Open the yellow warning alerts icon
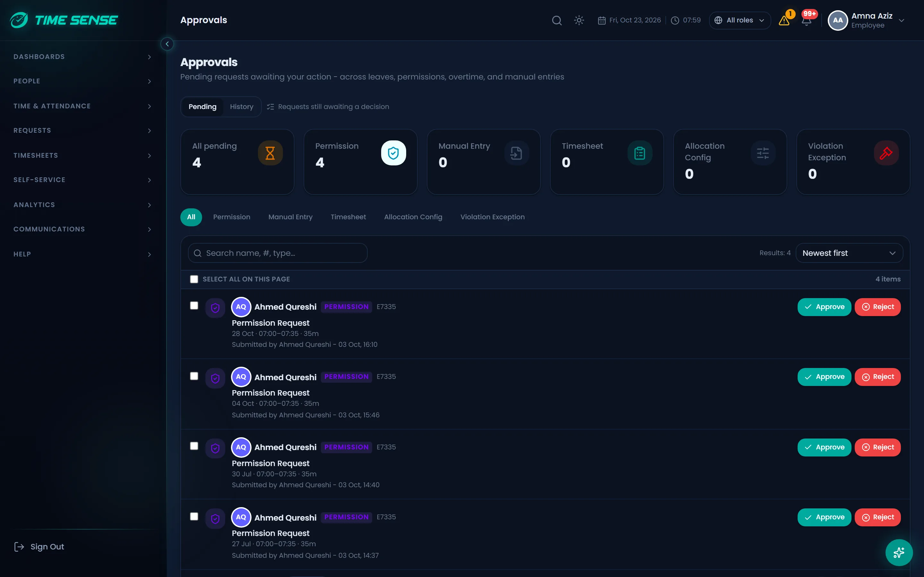Viewport: 924px width, 577px height. tap(784, 20)
